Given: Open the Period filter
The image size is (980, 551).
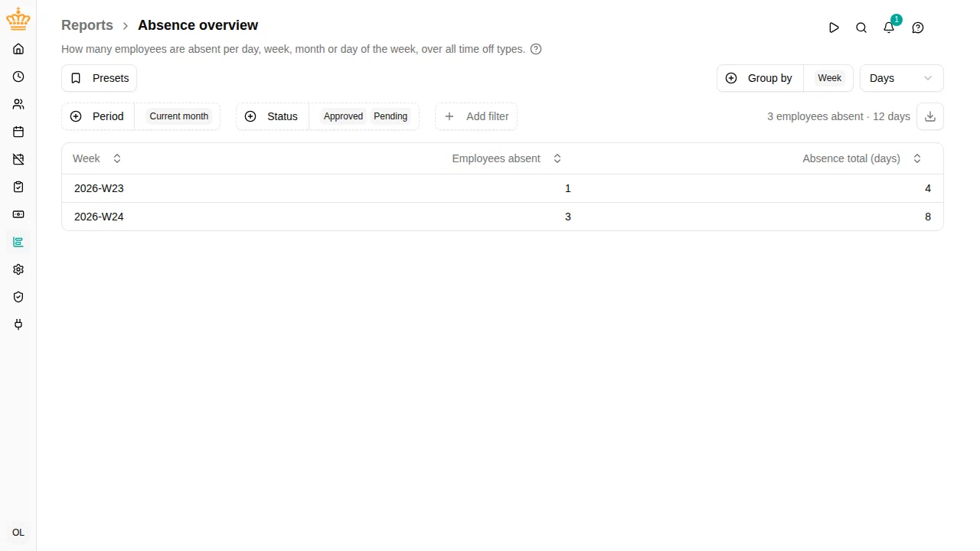Looking at the screenshot, I should coord(98,116).
